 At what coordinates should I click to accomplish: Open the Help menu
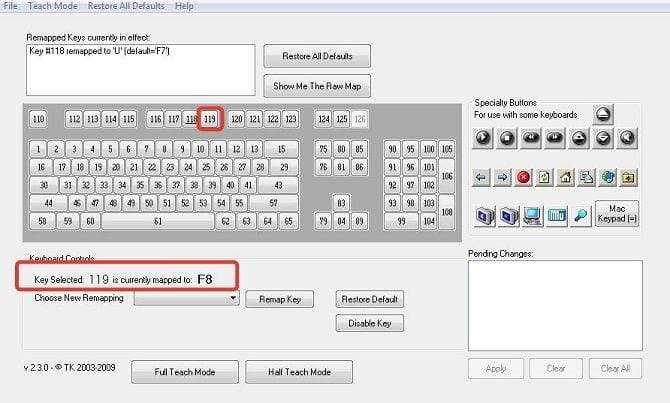click(x=184, y=6)
